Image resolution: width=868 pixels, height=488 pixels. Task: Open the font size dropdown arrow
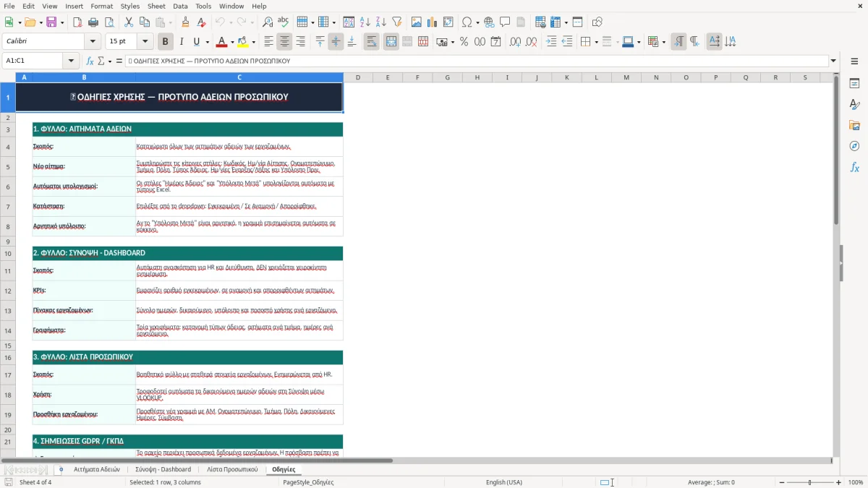[x=145, y=42]
